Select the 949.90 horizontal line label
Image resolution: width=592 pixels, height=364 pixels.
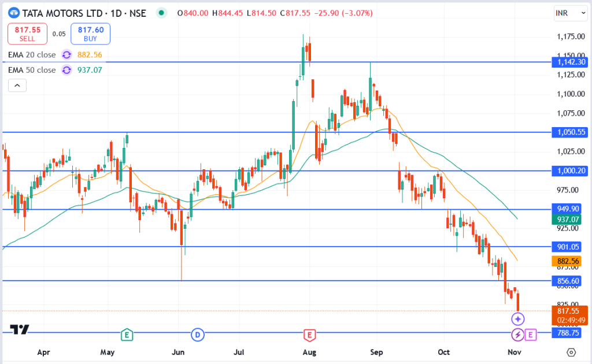coord(567,209)
